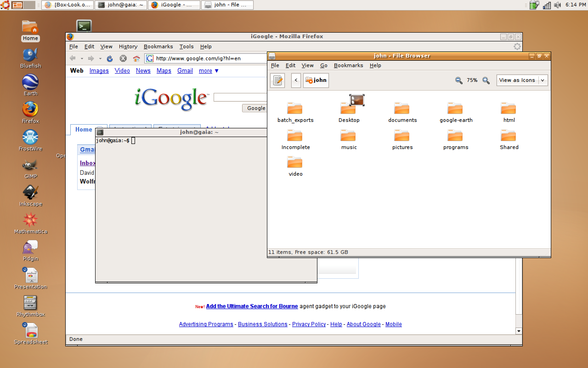Select the Incomplete folder
The height and width of the screenshot is (368, 588).
coord(295,140)
